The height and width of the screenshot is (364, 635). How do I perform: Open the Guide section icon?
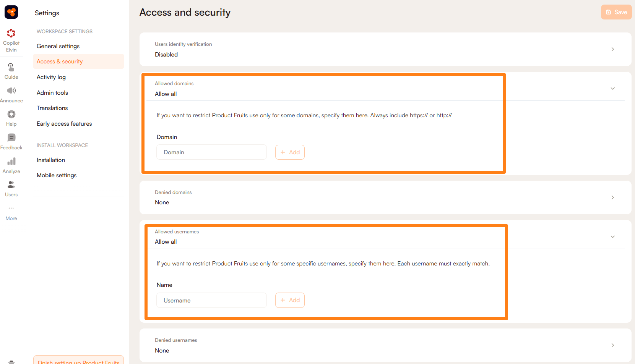(11, 68)
